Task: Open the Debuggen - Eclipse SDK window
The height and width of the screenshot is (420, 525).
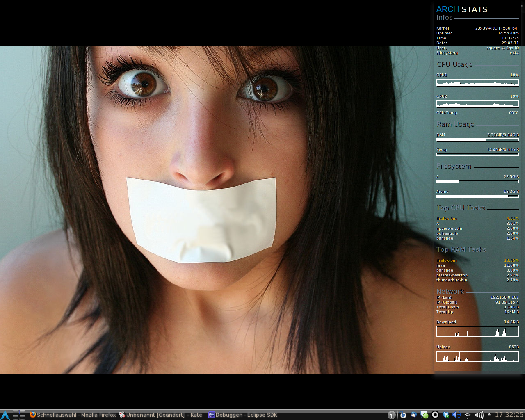Action: 243,415
